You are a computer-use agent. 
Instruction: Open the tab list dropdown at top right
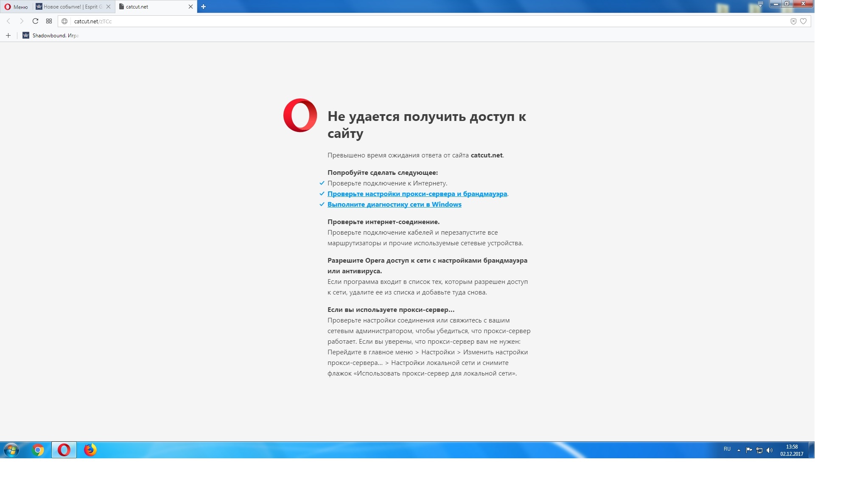(760, 4)
